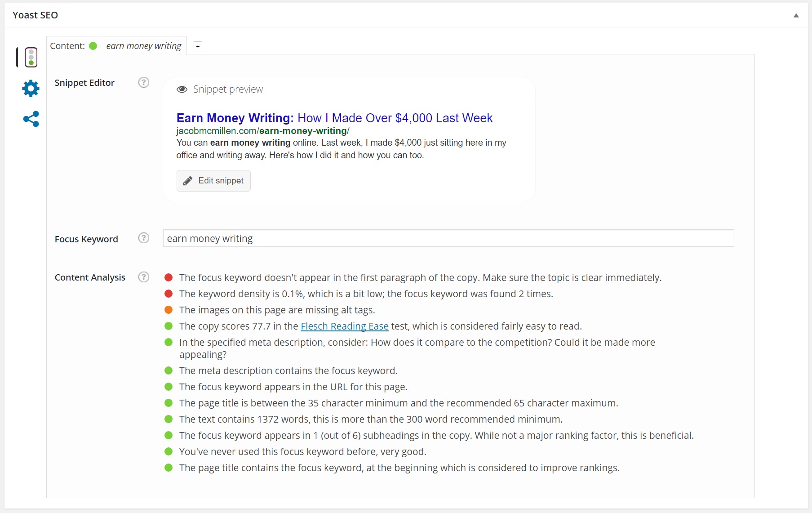Click the 'Yoast SEO' panel heading
The width and height of the screenshot is (812, 513).
pos(35,15)
